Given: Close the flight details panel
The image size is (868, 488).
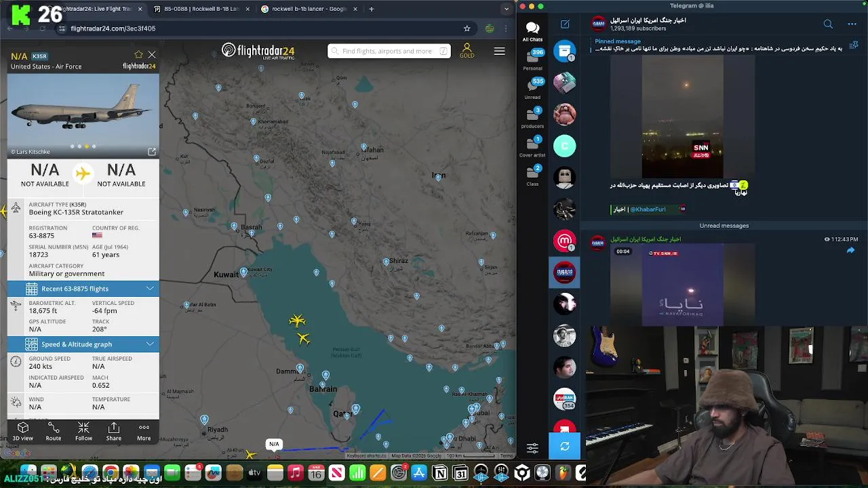Looking at the screenshot, I should [152, 55].
